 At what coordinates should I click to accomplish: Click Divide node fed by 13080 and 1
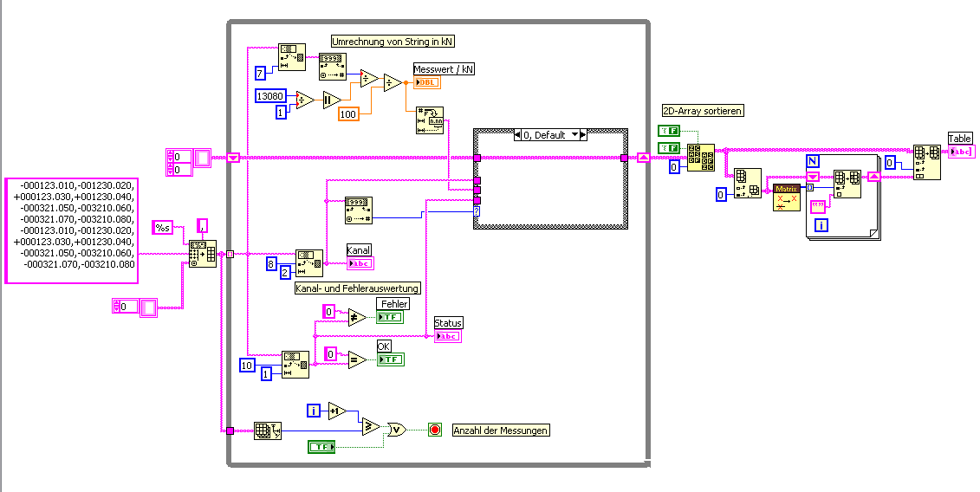[305, 100]
